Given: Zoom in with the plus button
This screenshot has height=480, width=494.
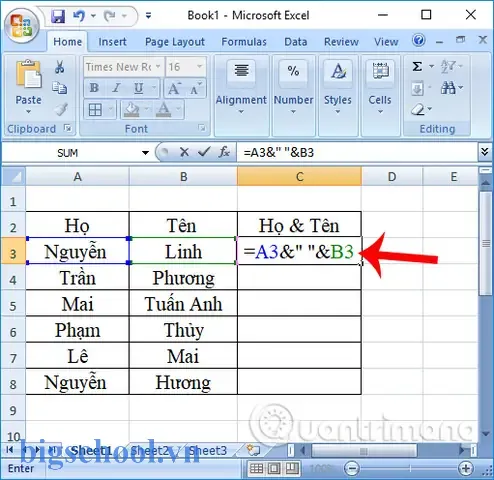Looking at the screenshot, I should [x=466, y=469].
